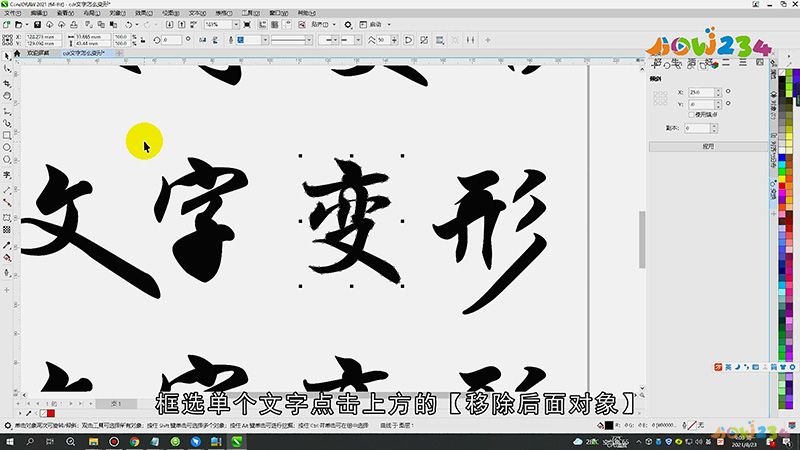
Task: Click the rotation angle input field
Action: coord(172,40)
